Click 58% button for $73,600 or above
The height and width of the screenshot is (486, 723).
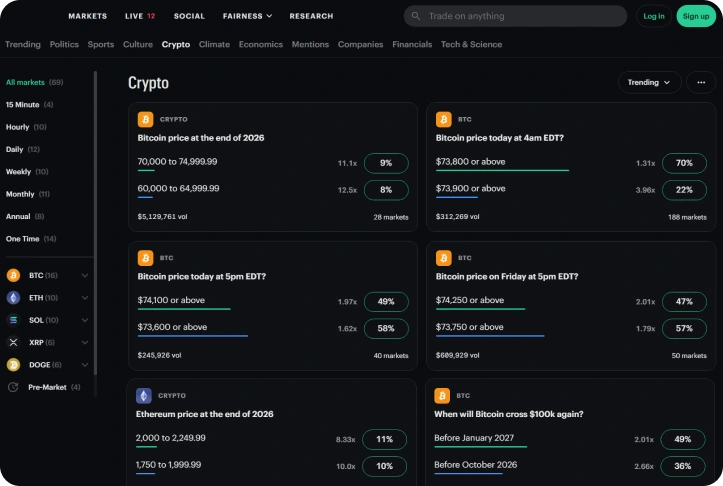coord(386,328)
